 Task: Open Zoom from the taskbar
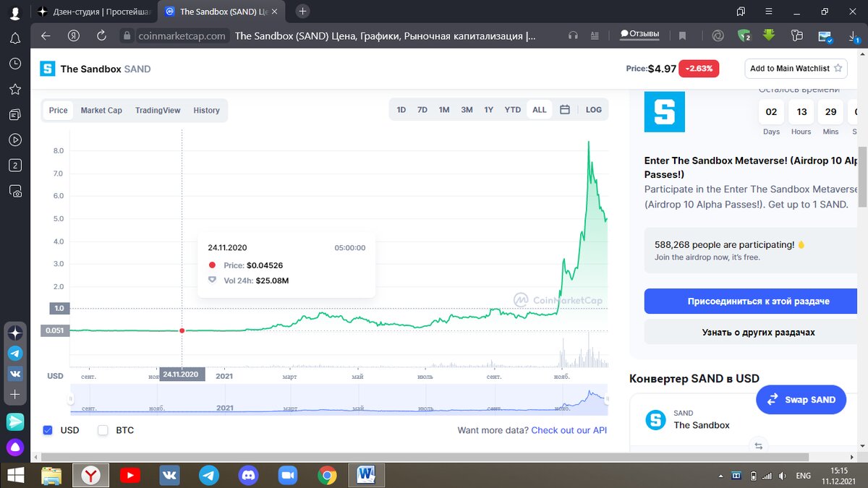(288, 475)
